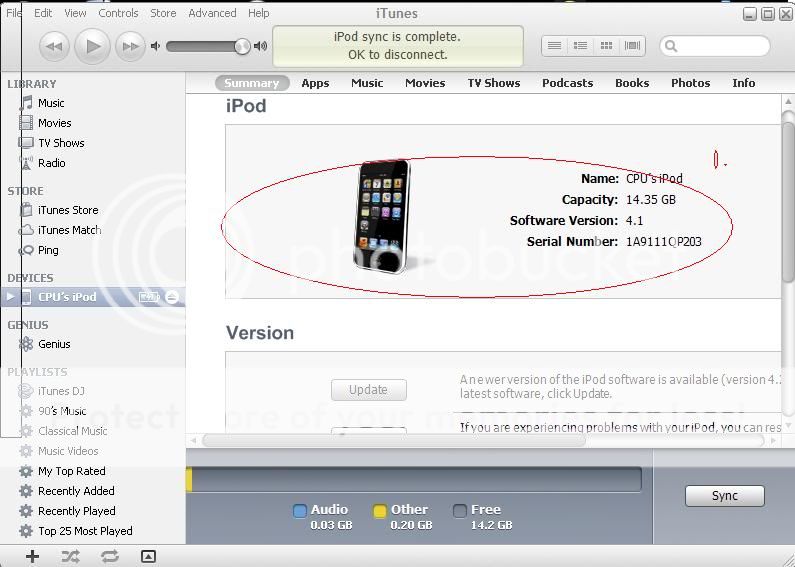This screenshot has height=567, width=795.
Task: Select the Summary tab
Action: click(252, 83)
